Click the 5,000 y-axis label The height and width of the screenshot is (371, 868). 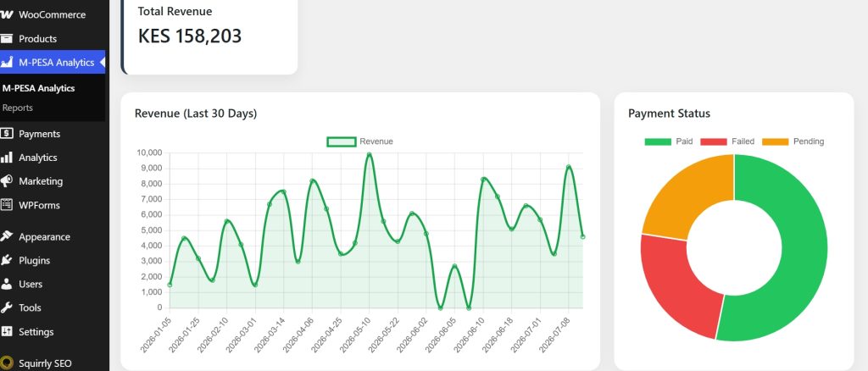click(151, 230)
